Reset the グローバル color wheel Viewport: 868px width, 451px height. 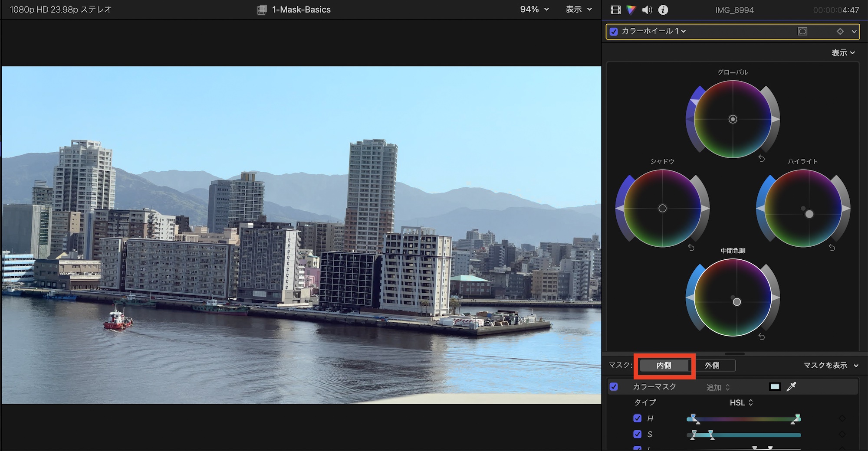click(x=761, y=159)
